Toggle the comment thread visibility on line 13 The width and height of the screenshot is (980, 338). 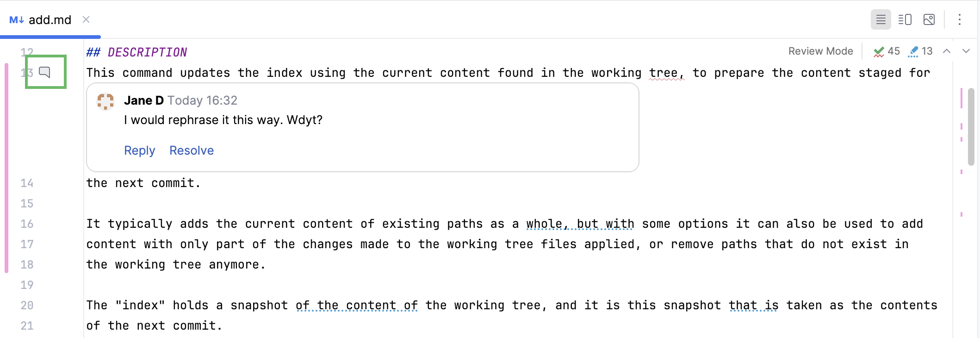[45, 72]
